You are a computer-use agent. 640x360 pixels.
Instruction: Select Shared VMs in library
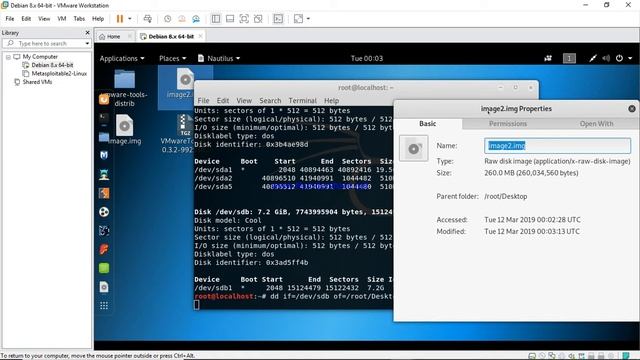coord(37,82)
